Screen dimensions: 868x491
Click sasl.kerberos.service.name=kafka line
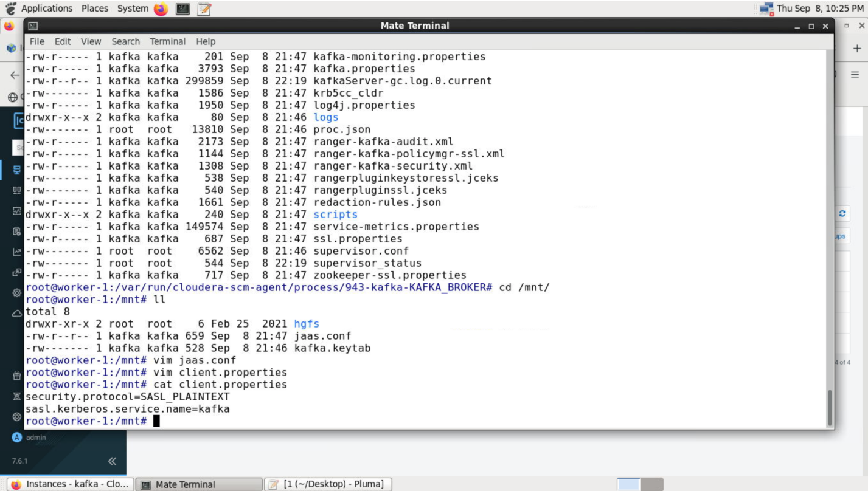pos(128,409)
